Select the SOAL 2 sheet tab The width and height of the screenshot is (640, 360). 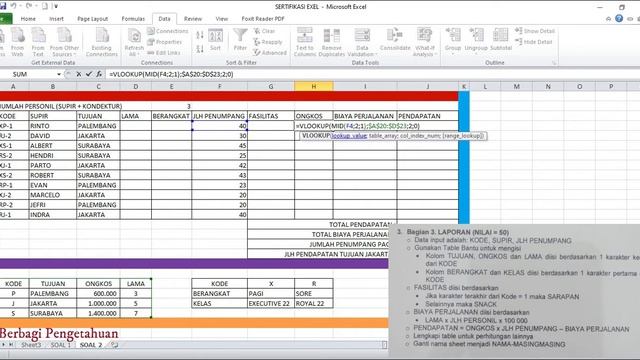[91, 345]
